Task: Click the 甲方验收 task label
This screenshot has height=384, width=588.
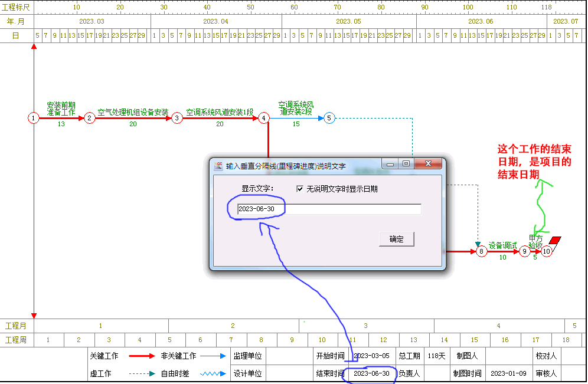Action: click(535, 242)
